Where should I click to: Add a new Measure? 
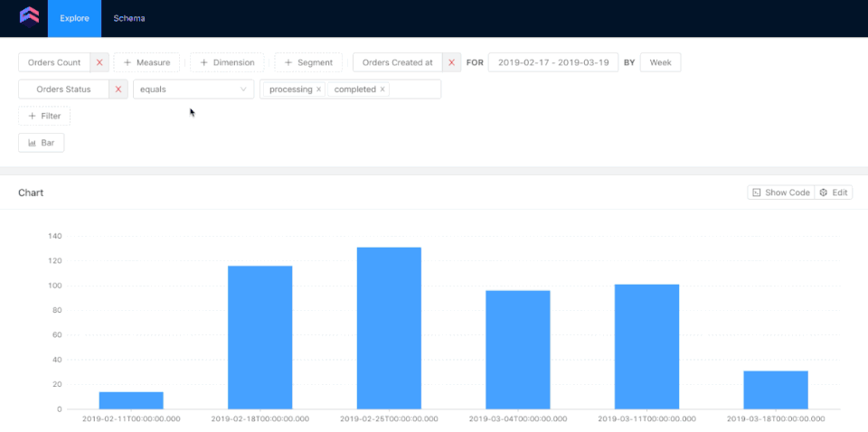[146, 62]
